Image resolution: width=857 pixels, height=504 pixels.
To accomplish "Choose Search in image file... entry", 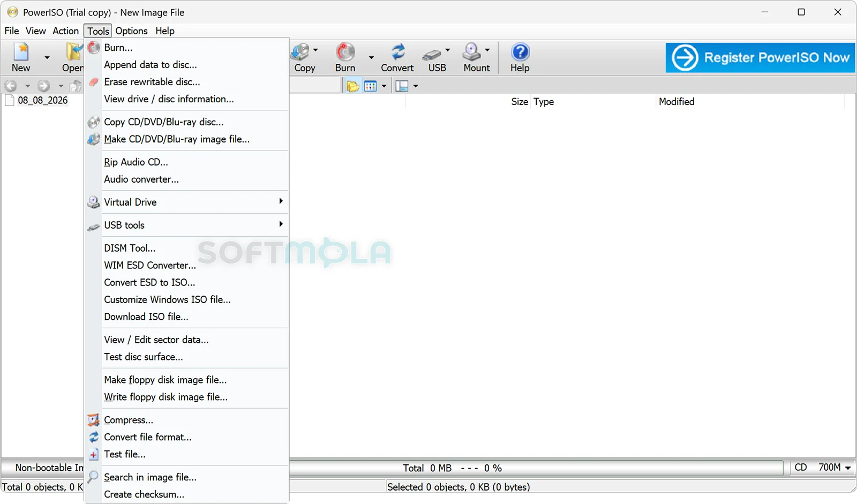I will click(x=186, y=477).
